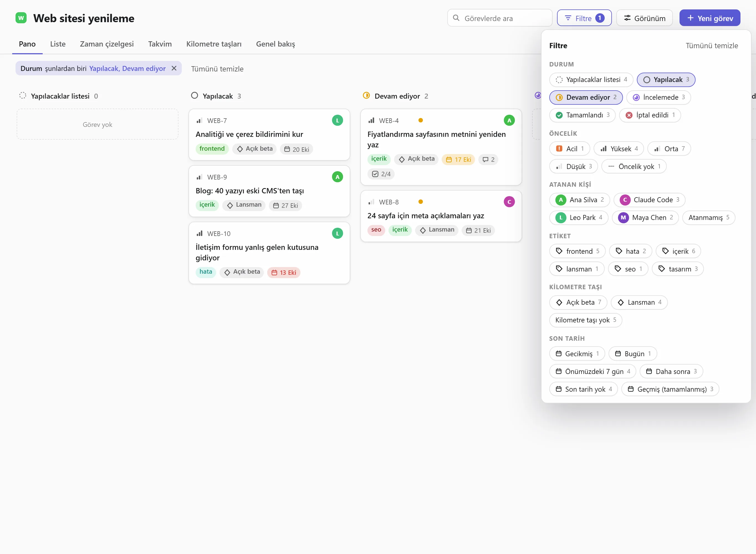Open the Genel bakış tab
The width and height of the screenshot is (756, 554).
[x=275, y=44]
